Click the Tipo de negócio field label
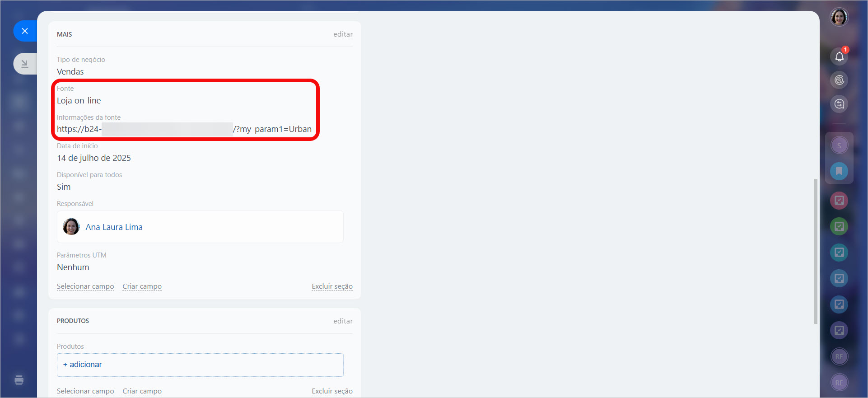This screenshot has width=868, height=398. [x=81, y=60]
